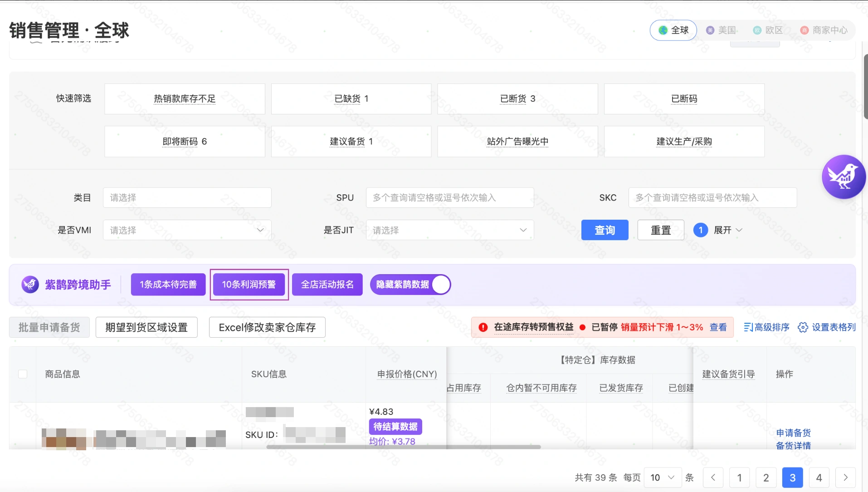Go to page 1

(739, 477)
